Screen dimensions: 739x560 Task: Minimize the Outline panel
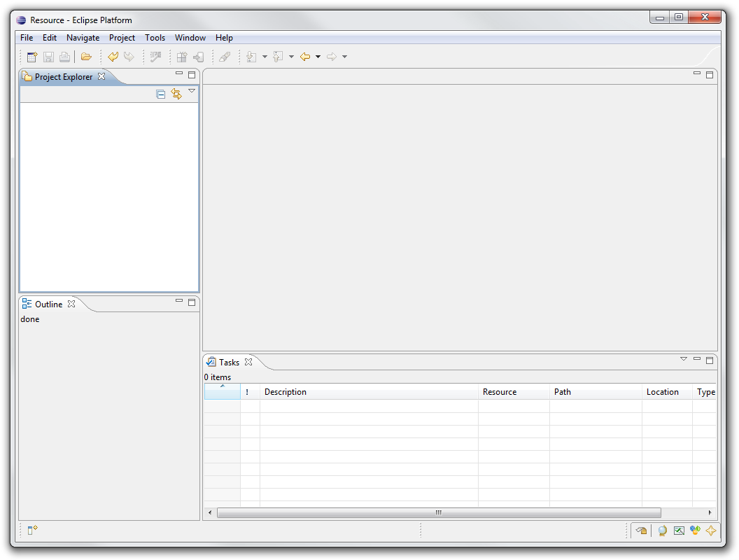[179, 301]
